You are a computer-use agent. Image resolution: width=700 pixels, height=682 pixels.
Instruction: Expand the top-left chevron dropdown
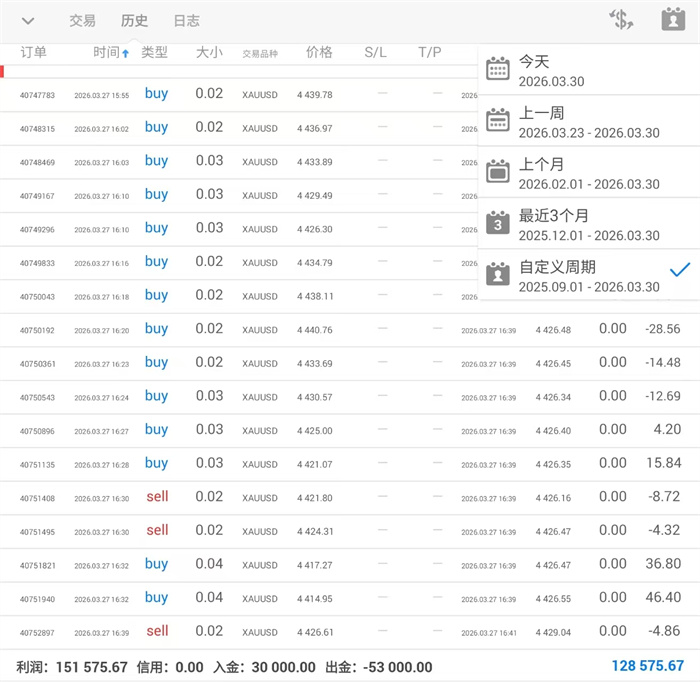point(28,21)
